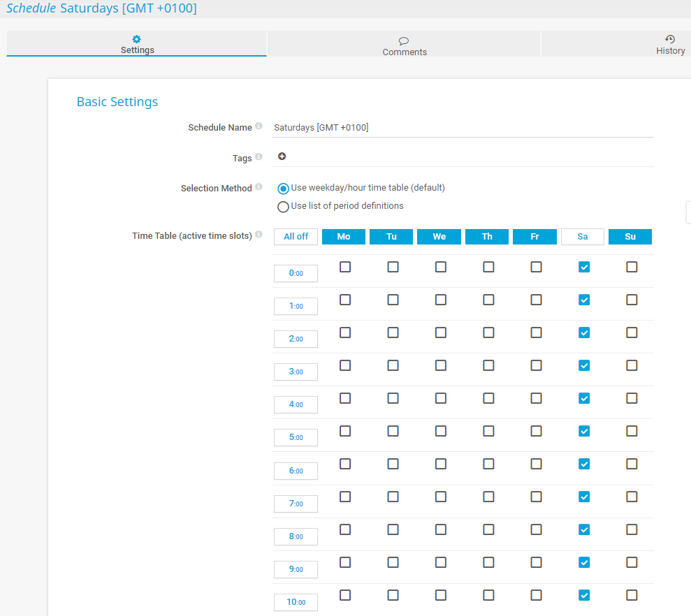Toggle the entire 5:00 hour row button

[296, 438]
